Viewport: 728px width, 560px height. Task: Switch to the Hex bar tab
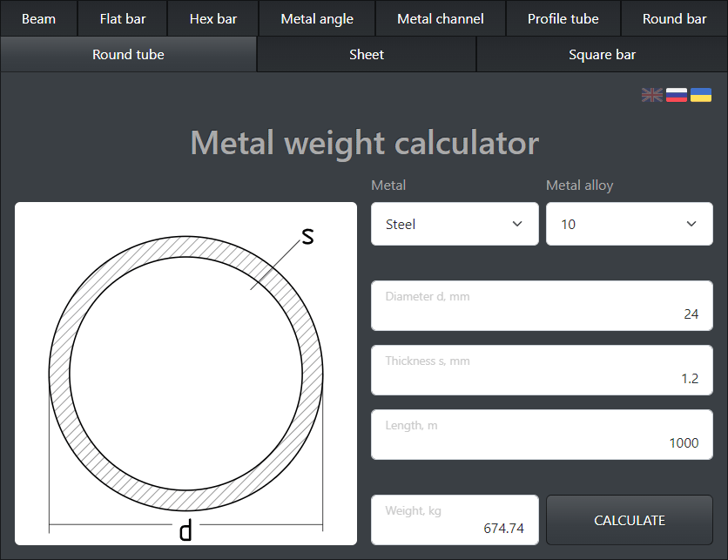coord(212,18)
